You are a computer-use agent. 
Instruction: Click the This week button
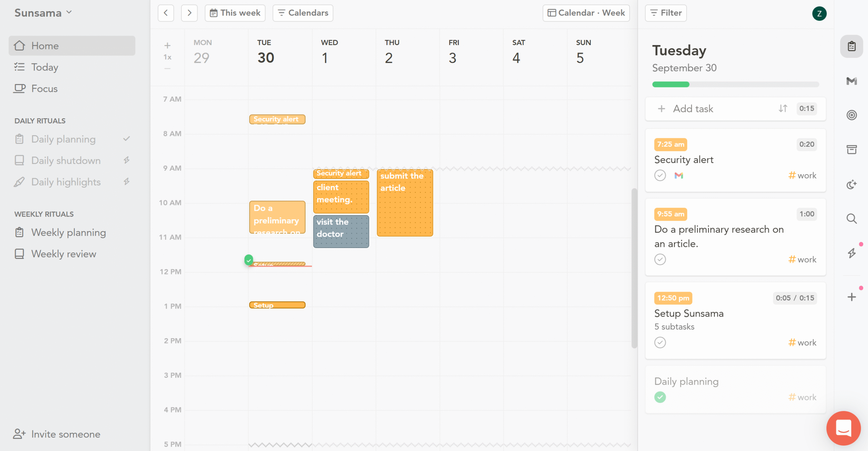235,13
